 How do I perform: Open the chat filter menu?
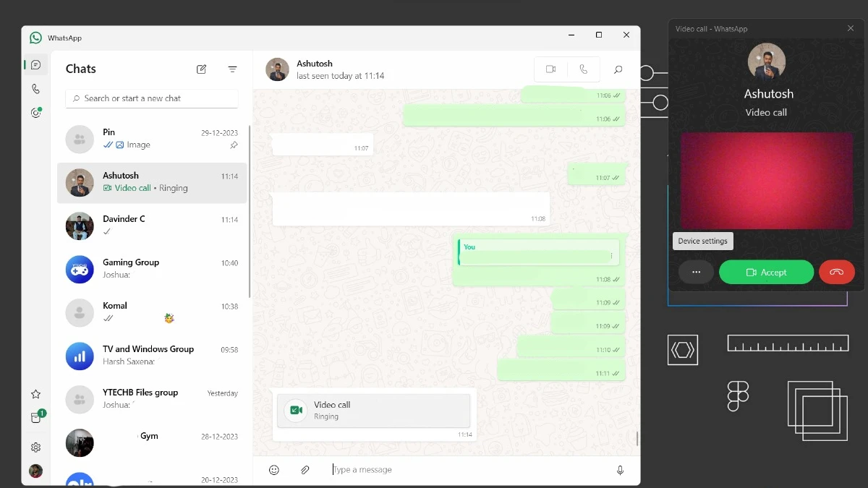click(x=232, y=69)
